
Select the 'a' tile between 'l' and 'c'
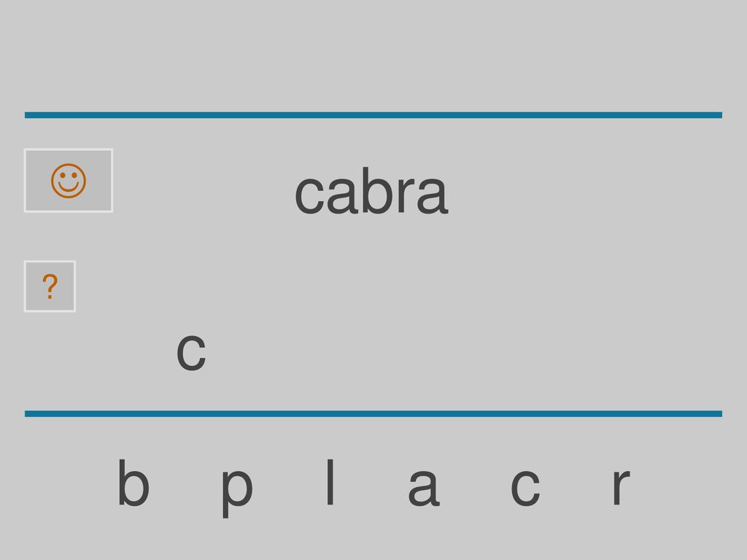click(424, 487)
